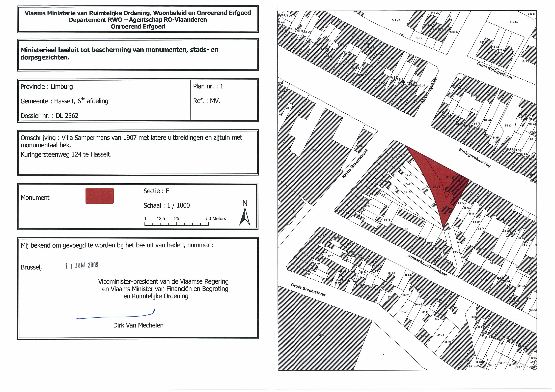
Task: Click the 'Dirk Van Mechelen' name text
Action: (x=138, y=325)
